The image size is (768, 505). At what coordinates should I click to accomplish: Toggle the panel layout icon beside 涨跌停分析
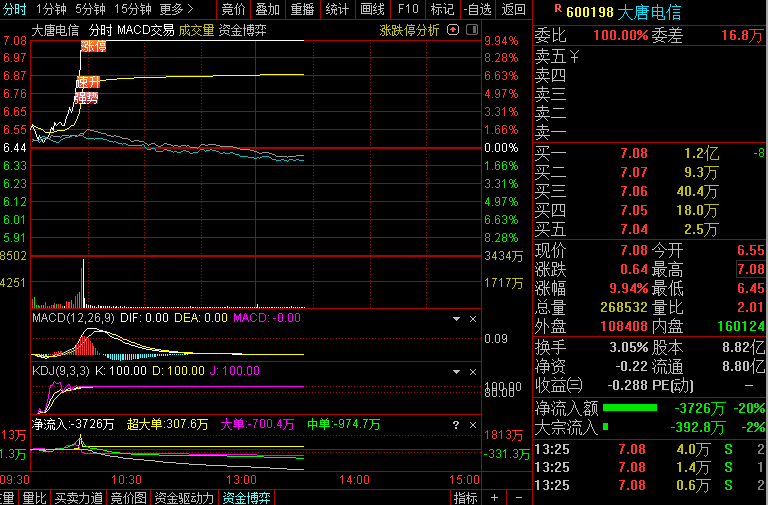pos(472,30)
